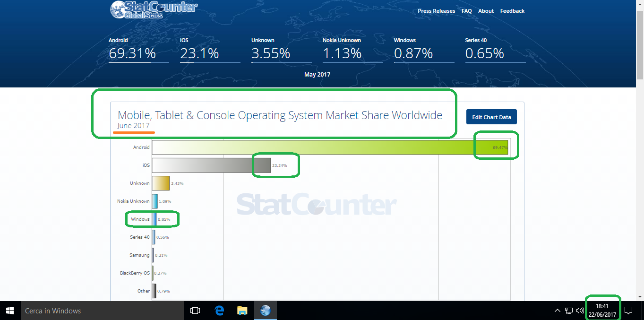Screen dimensions: 644x320
Task: Click the Unknown 3.55% header stat
Action: [x=281, y=49]
